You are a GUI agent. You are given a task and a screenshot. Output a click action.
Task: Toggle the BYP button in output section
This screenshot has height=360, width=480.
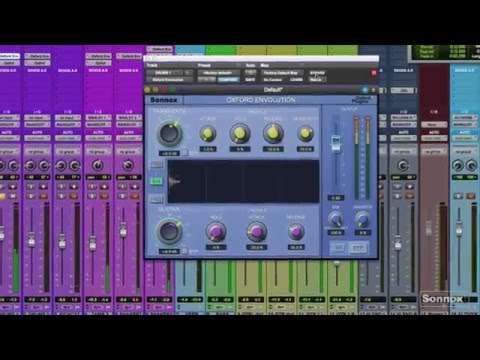pyautogui.click(x=358, y=248)
